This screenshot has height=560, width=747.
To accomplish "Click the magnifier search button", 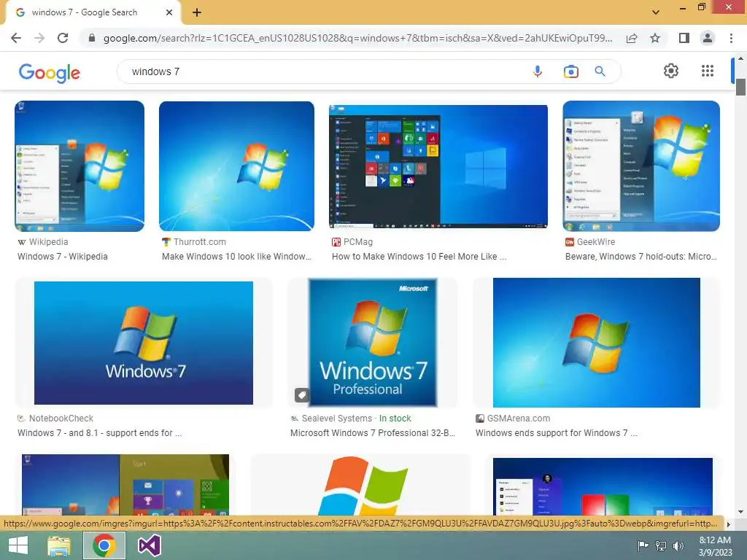I will (x=600, y=71).
